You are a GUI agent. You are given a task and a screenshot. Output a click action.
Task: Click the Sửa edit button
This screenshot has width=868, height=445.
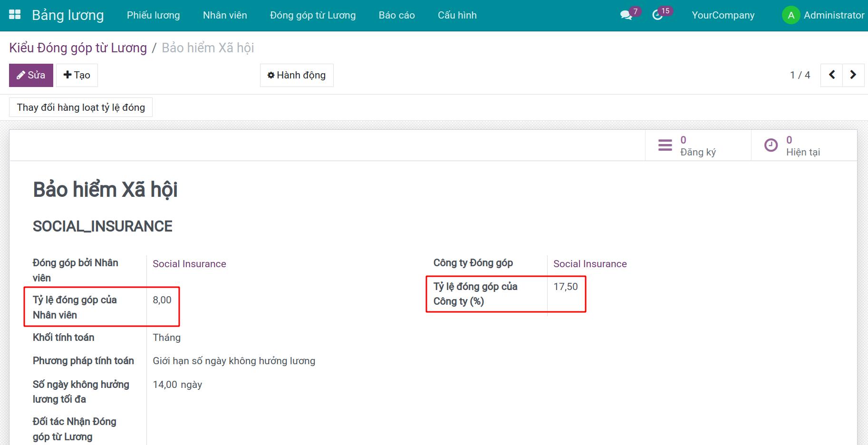31,75
